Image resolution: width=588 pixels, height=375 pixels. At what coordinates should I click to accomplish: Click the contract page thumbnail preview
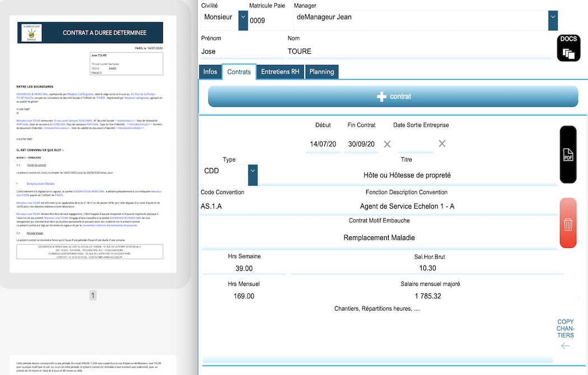[x=90, y=146]
